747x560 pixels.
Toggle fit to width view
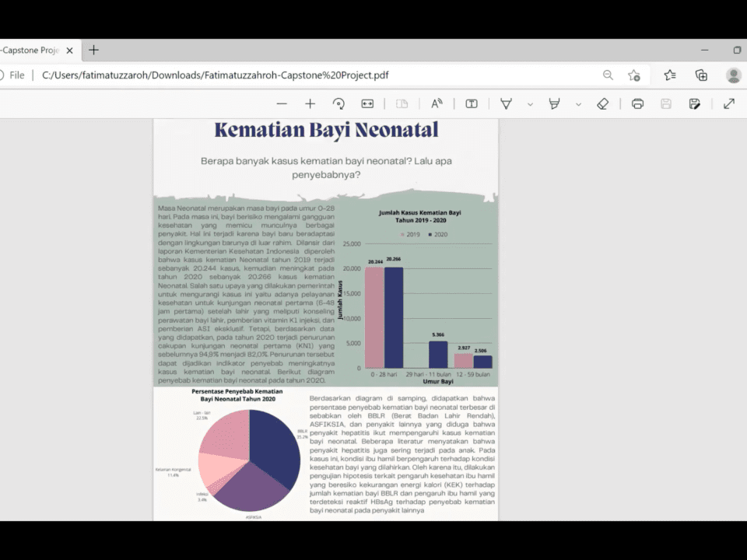coord(367,103)
